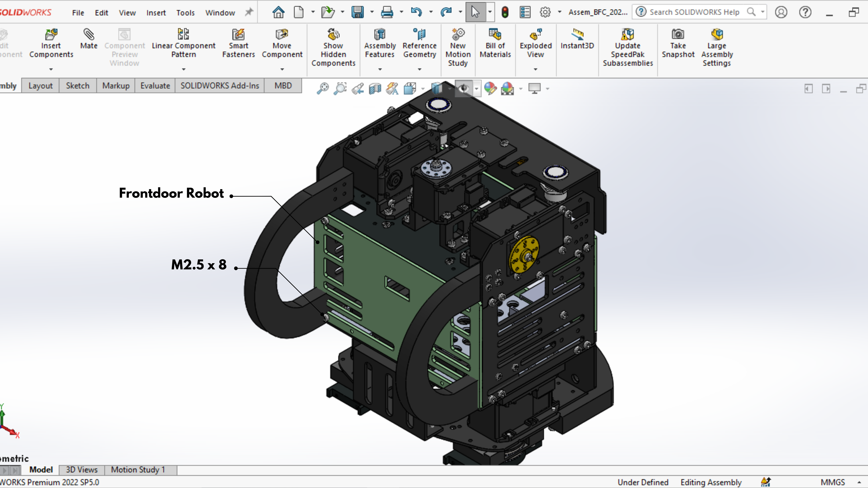Start a New Motion Study

[458, 48]
